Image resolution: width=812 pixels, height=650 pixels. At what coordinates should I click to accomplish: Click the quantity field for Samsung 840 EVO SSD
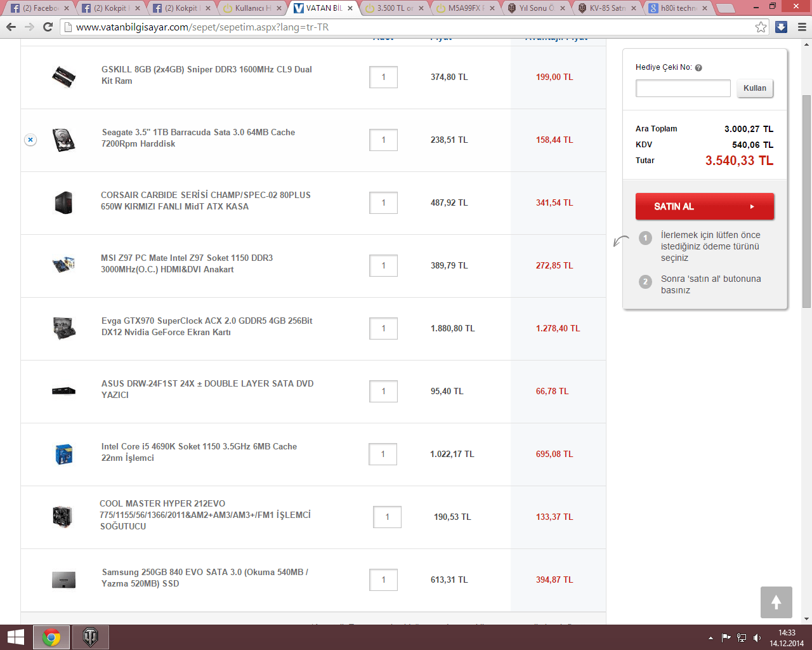tap(383, 580)
